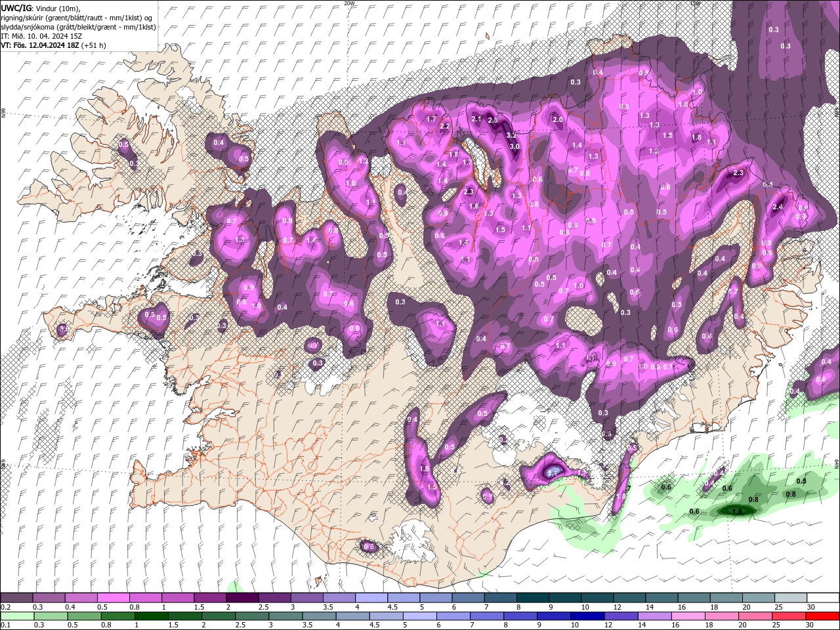The width and height of the screenshot is (840, 630).
Task: Click the top-row white swatch after 30
Action: coord(822,598)
